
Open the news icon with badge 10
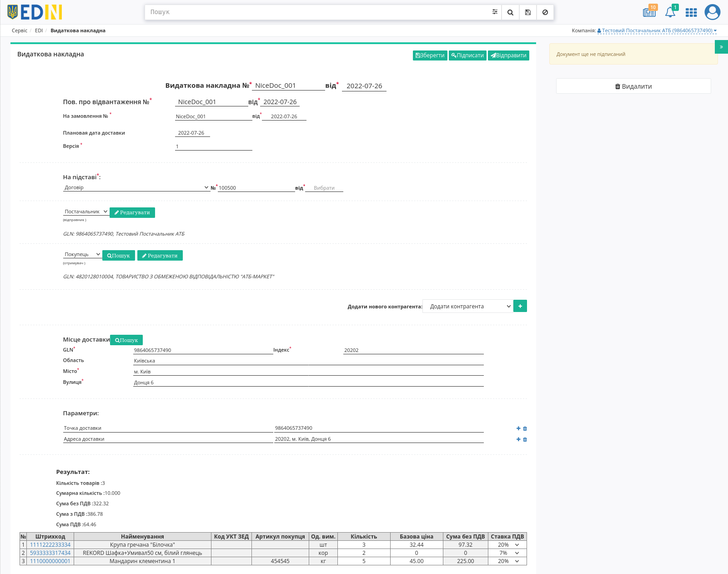point(649,12)
